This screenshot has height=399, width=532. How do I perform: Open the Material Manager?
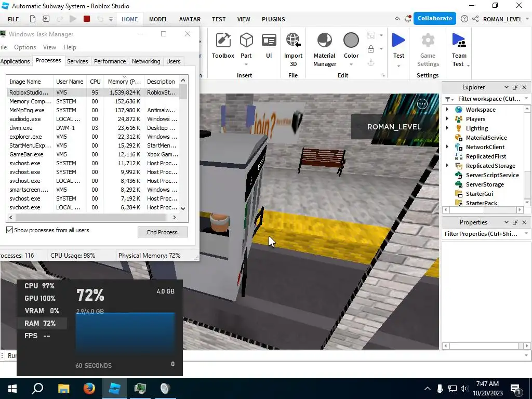[325, 49]
